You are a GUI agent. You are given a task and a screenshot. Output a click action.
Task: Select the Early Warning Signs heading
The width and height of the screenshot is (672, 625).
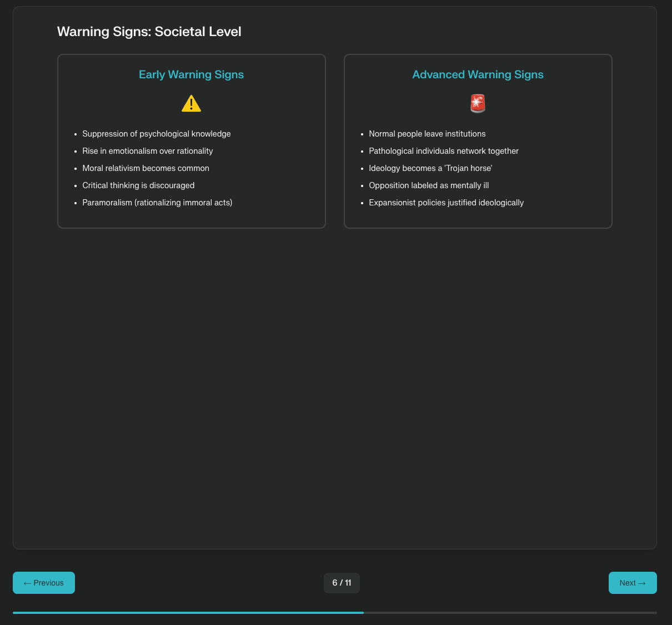pos(191,74)
